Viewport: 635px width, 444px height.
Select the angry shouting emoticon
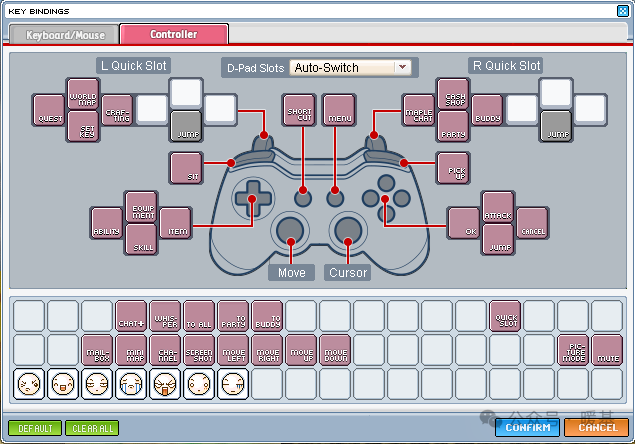tap(165, 384)
